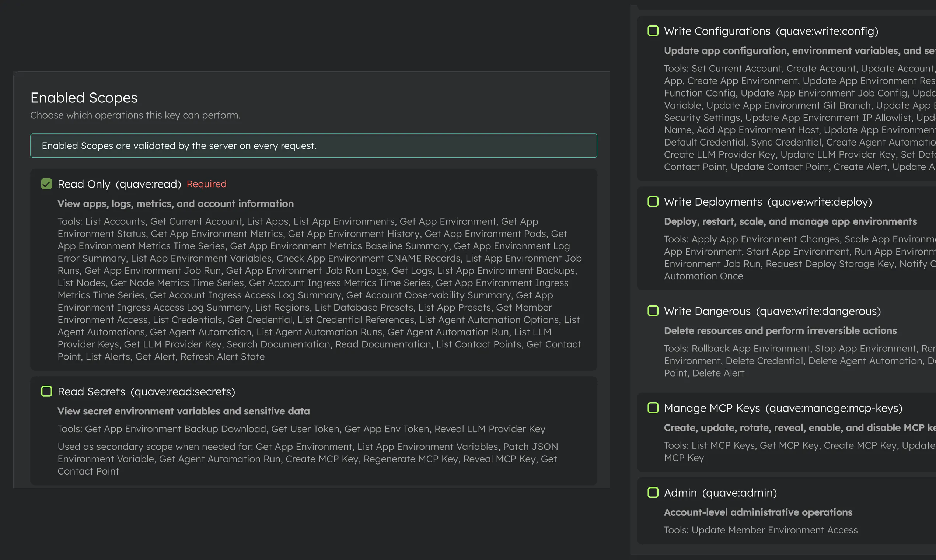Click the server validation info banner

point(314,146)
